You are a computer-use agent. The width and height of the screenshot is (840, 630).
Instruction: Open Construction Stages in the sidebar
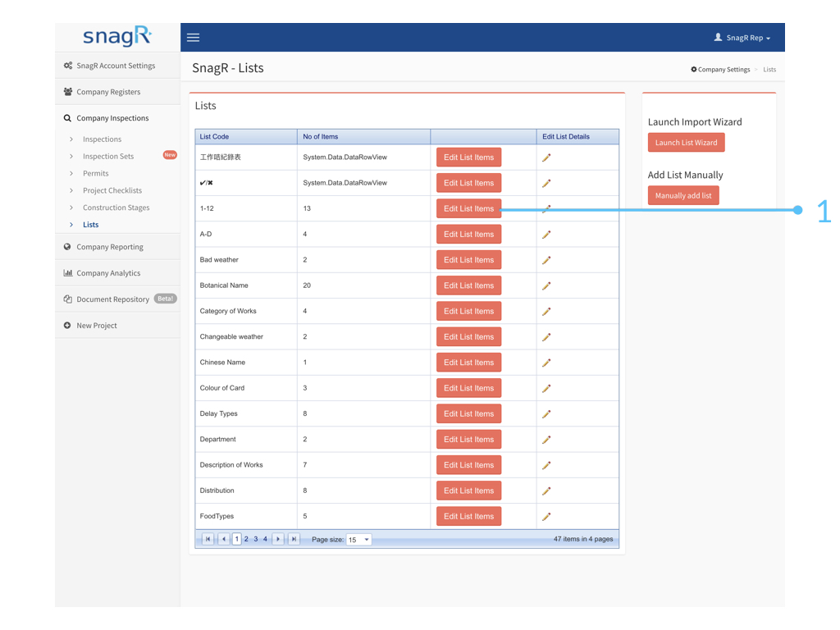(x=116, y=208)
